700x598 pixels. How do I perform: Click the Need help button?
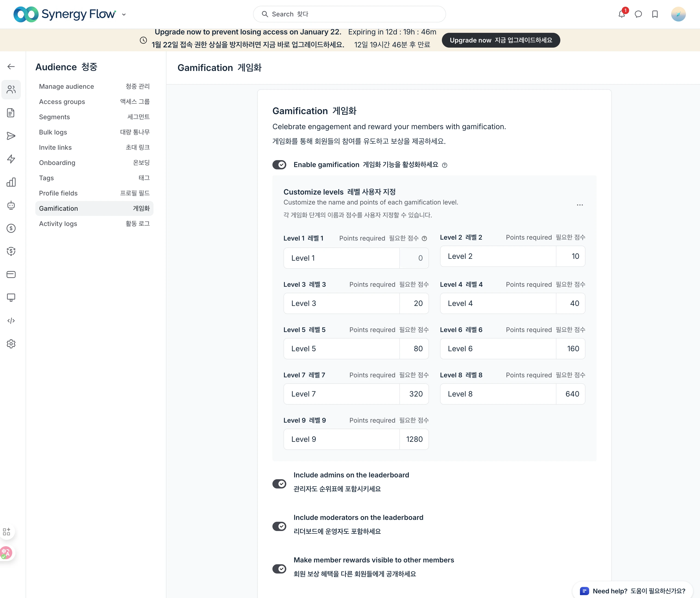tap(632, 591)
